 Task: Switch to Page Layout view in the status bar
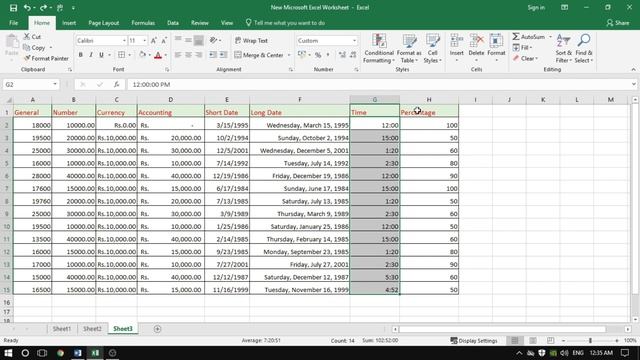(x=533, y=340)
